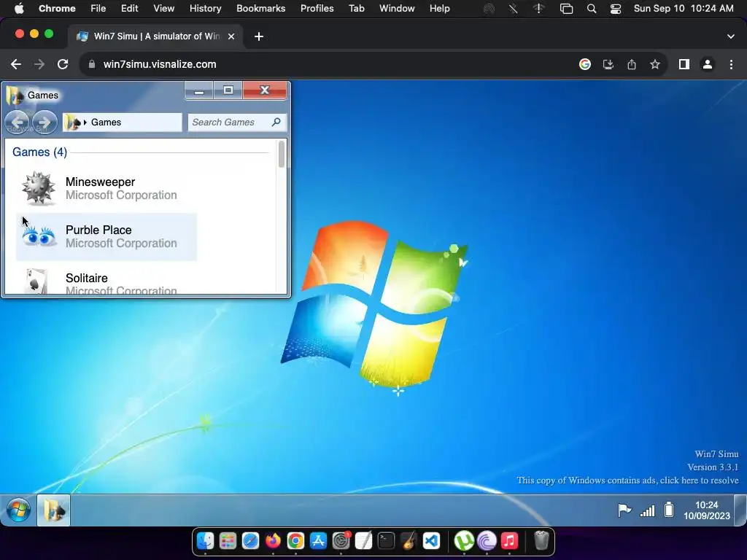Open Chrome three-dot menu
Screen dimensions: 747x560
(x=731, y=64)
